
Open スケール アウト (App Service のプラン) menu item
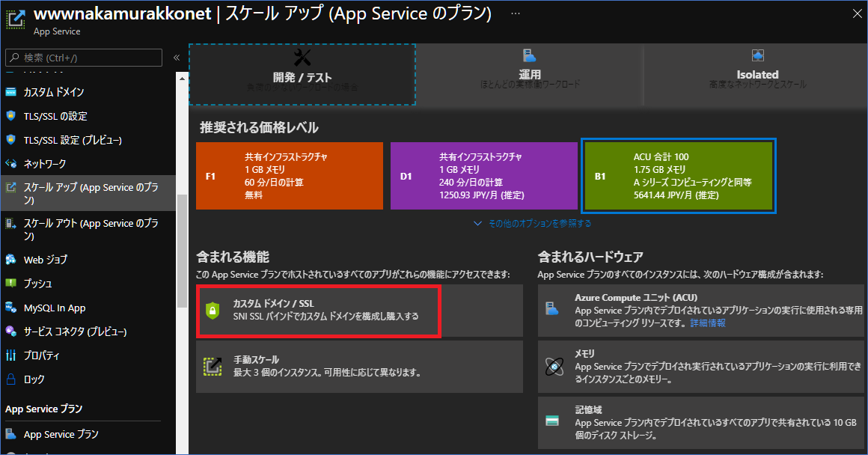click(88, 229)
